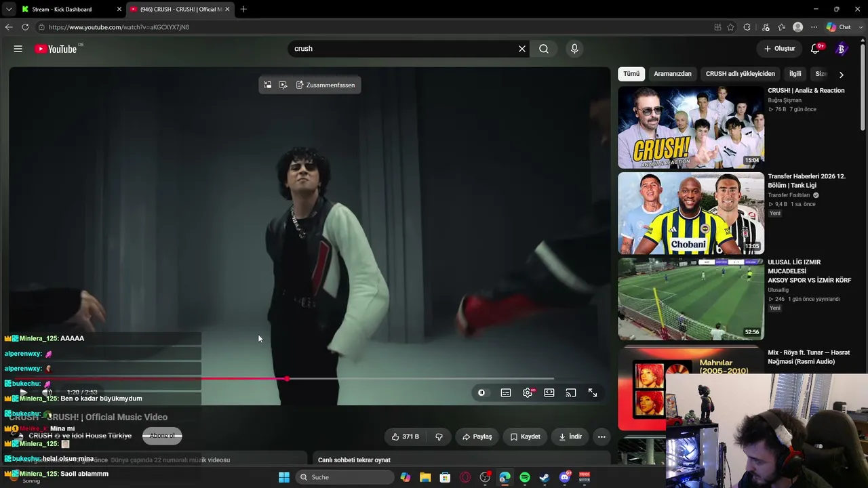Click the browser address bar URL
Screen dimensions: 868x488
coord(119,27)
